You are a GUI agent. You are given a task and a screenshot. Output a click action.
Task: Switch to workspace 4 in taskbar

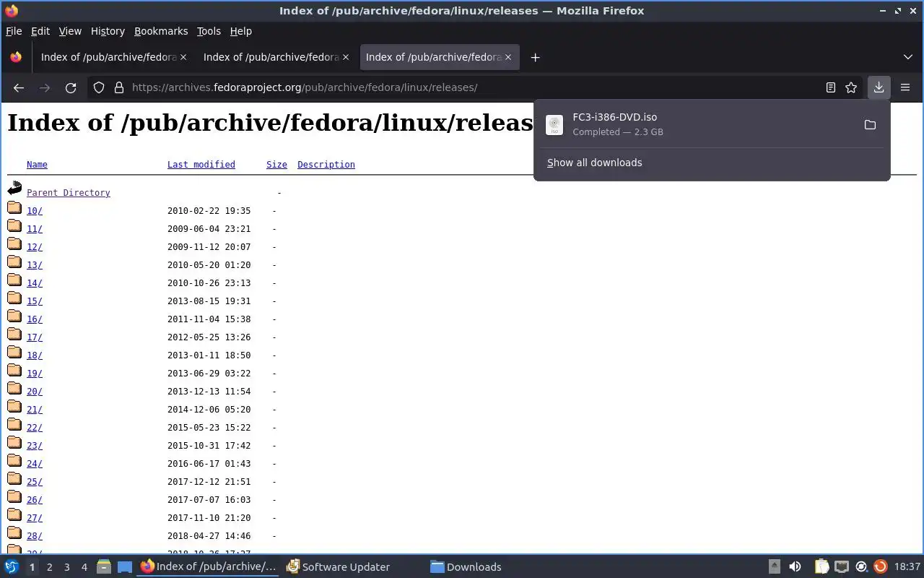click(84, 567)
